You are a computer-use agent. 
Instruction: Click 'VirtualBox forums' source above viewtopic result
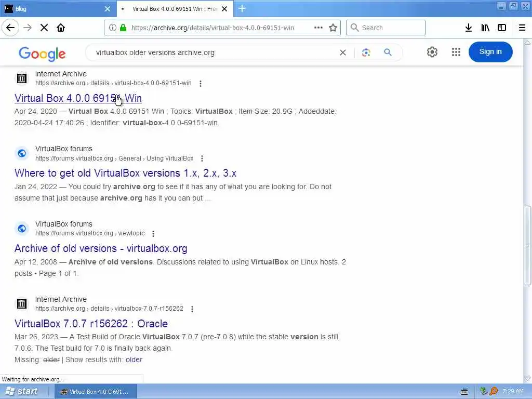64,224
